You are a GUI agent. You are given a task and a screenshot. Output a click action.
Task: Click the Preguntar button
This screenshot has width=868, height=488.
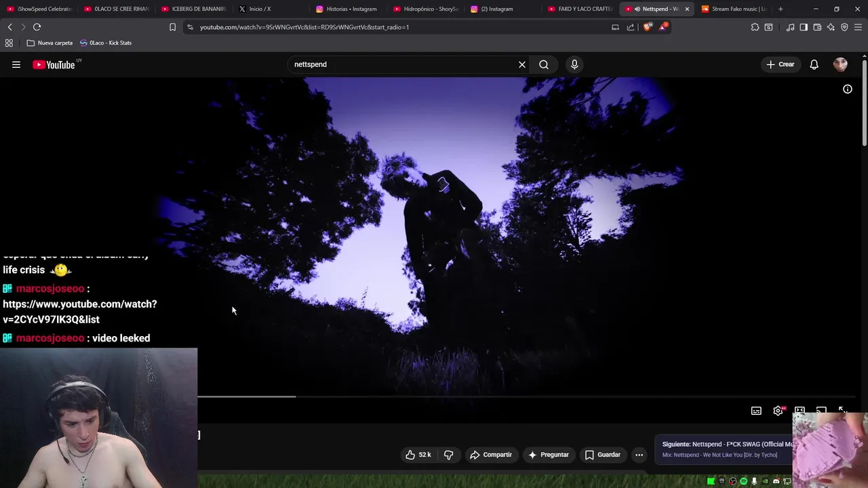pos(549,455)
